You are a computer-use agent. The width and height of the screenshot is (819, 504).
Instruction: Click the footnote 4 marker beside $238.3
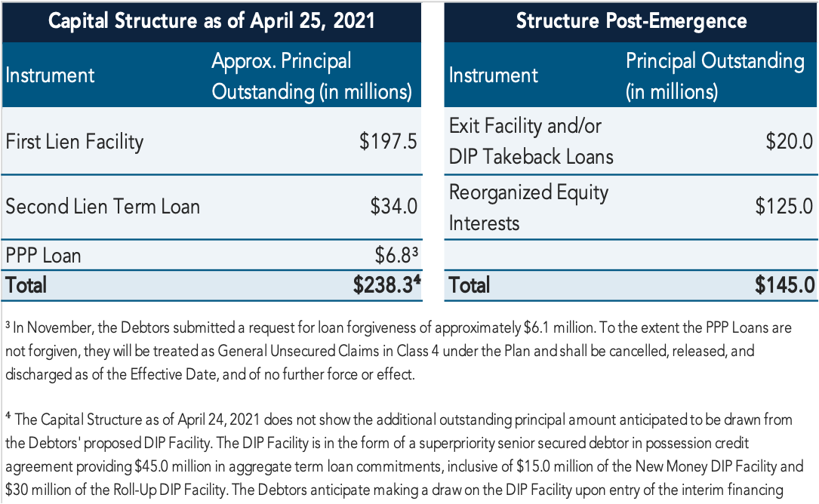417,279
